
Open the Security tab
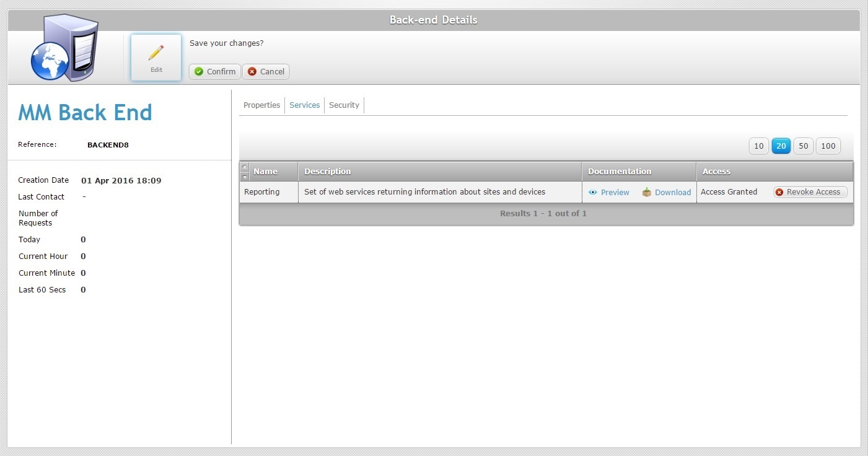point(344,105)
